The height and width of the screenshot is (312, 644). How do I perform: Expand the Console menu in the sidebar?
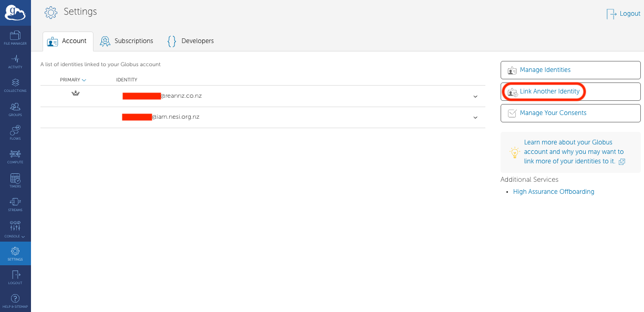[x=15, y=229]
